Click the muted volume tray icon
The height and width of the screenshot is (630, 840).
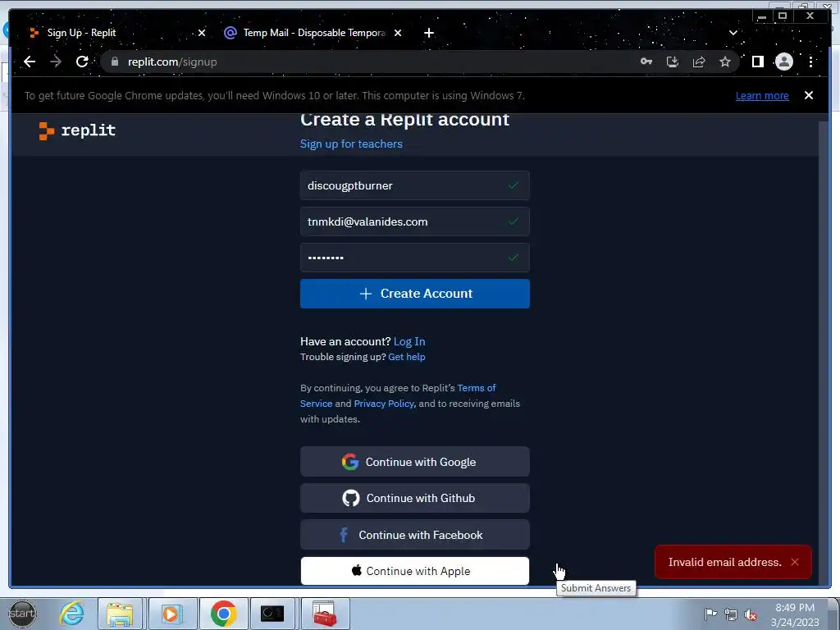751,615
